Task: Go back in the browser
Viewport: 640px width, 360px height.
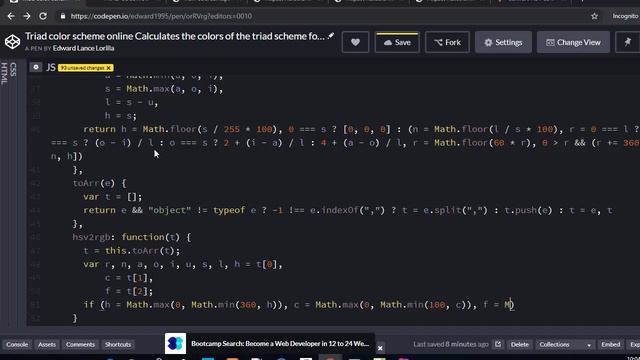Action: [x=11, y=16]
